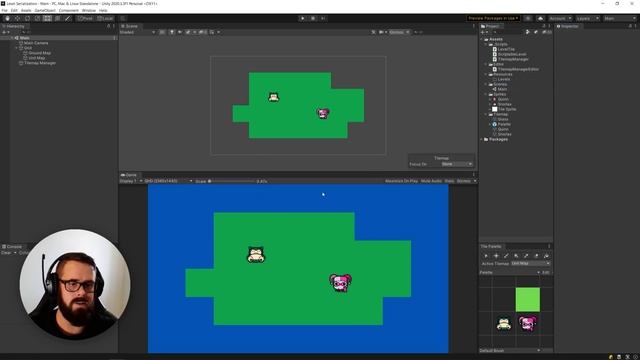640x360 pixels.
Task: Toggle Pivot handle position
Action: point(85,18)
